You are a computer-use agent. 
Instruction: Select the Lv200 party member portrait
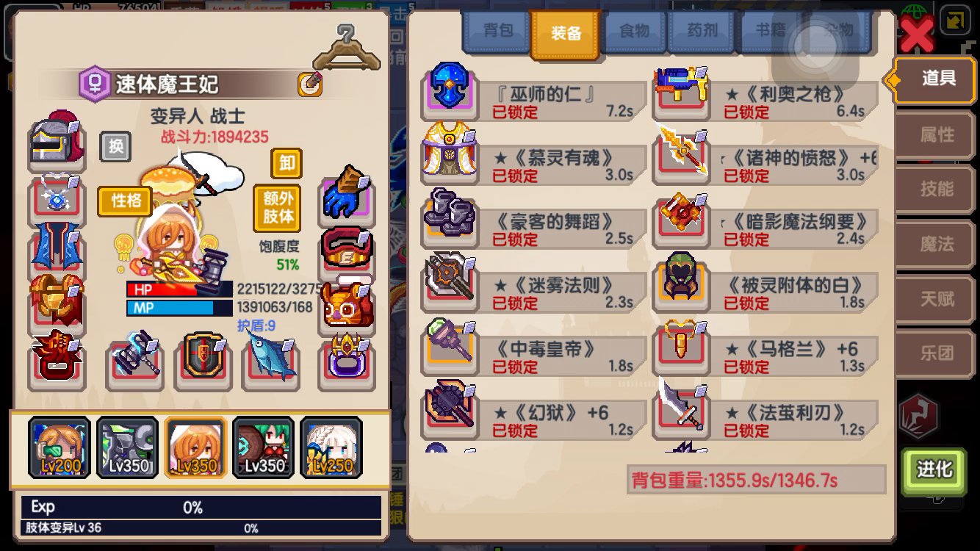(60, 447)
